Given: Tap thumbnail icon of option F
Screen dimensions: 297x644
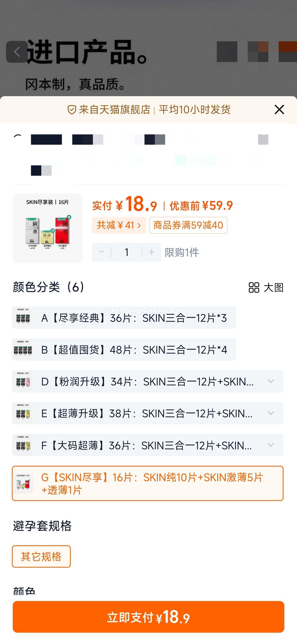Looking at the screenshot, I should (x=23, y=445).
